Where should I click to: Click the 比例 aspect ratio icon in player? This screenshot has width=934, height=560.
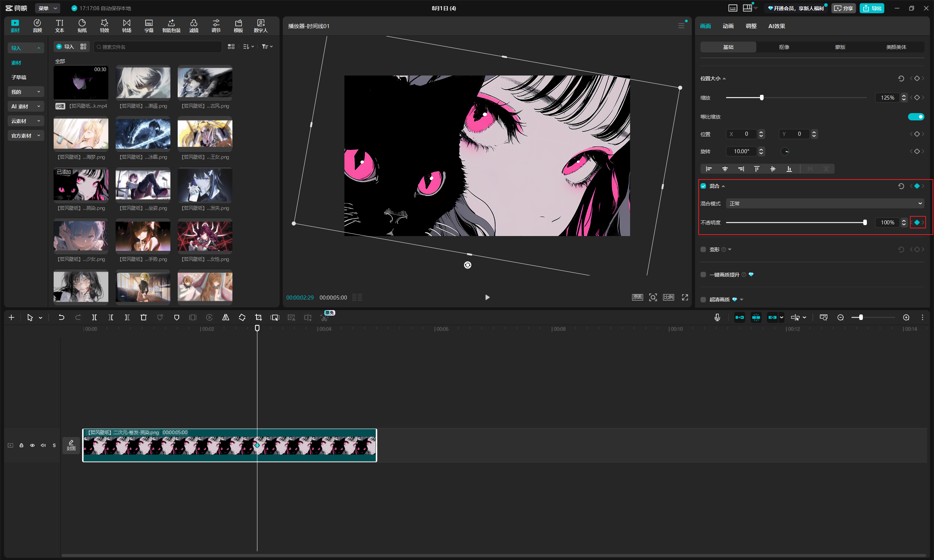coord(668,297)
